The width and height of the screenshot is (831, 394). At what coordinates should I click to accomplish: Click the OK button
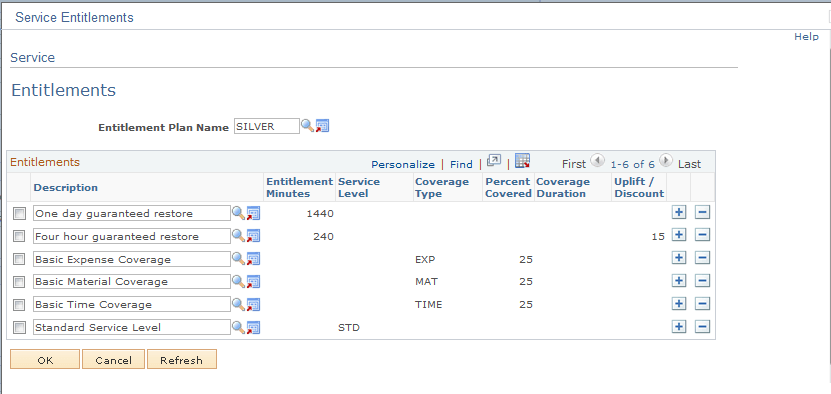tap(45, 360)
